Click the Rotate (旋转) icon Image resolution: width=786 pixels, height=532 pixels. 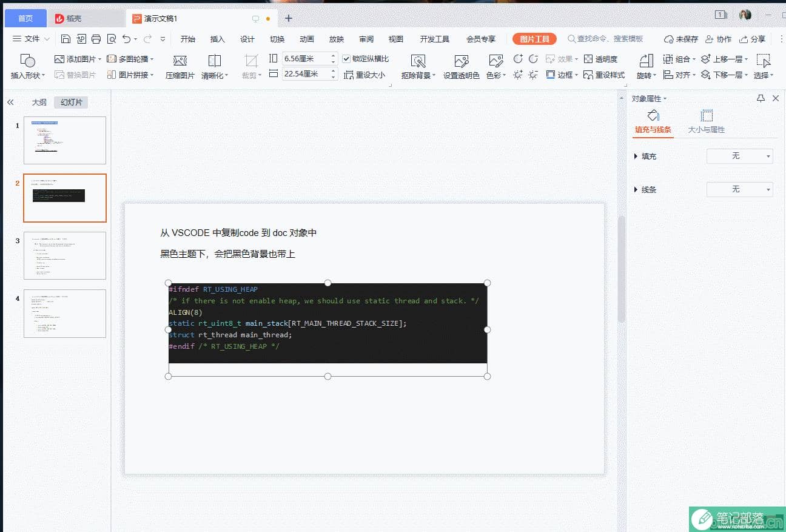pos(647,61)
